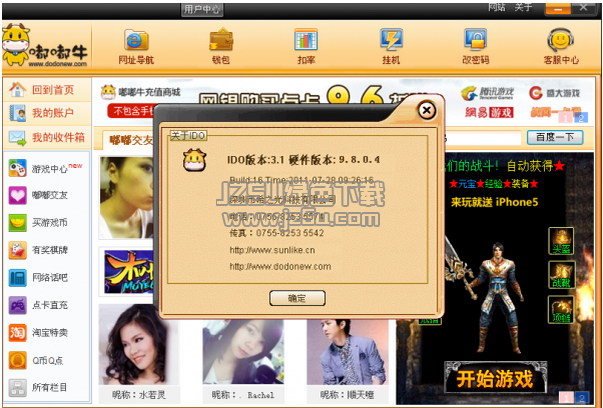Click the 网络话吧 phone icon
The image size is (603, 408).
18,278
